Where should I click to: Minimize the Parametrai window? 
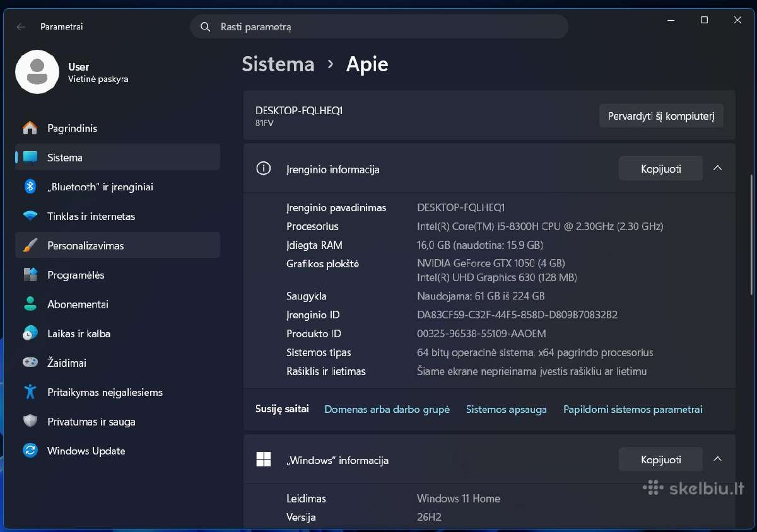[671, 20]
